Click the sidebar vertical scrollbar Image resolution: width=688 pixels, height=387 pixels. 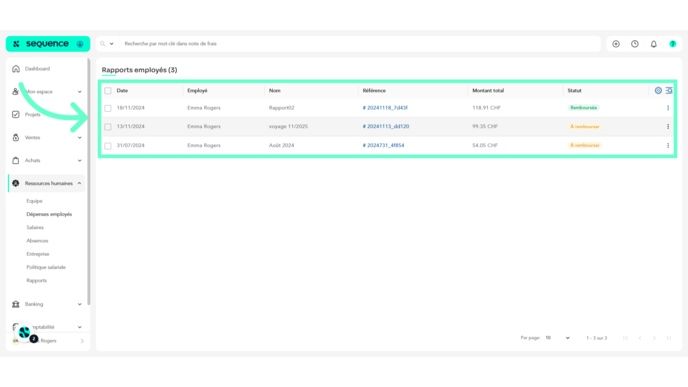(89, 182)
